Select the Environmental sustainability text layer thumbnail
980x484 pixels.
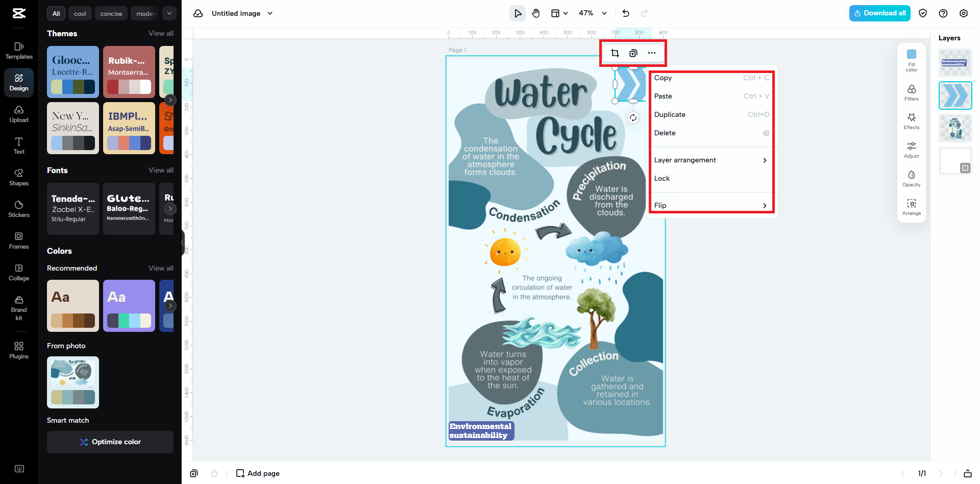[x=955, y=63]
